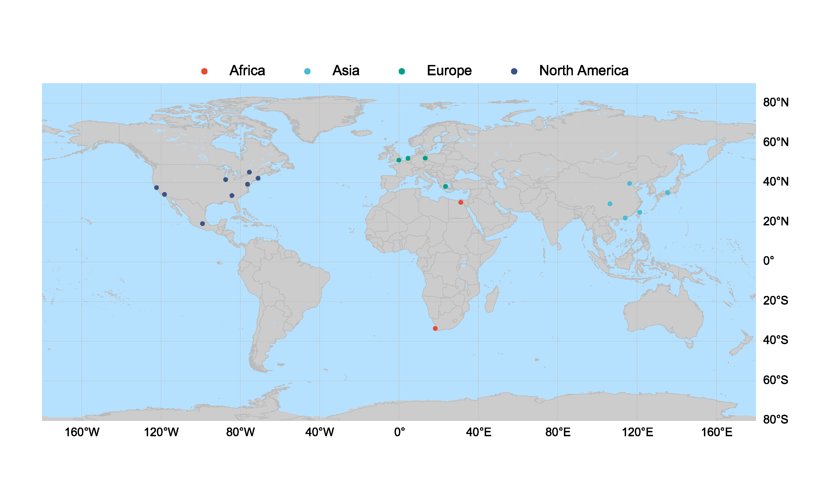Select the "North America" legend label
The height and width of the screenshot is (504, 840).
tap(584, 71)
